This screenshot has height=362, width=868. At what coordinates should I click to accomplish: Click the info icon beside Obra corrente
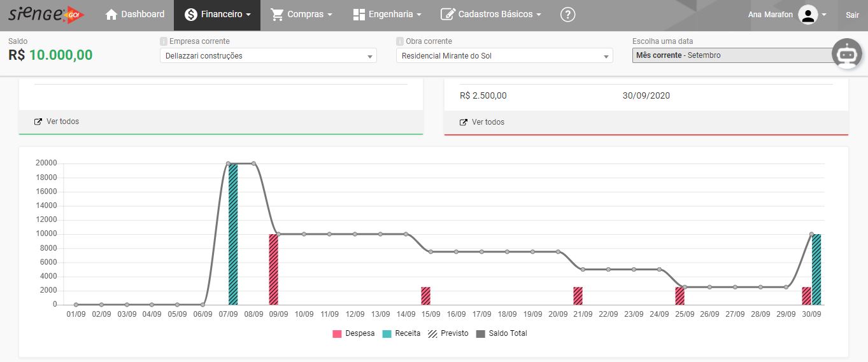click(400, 41)
